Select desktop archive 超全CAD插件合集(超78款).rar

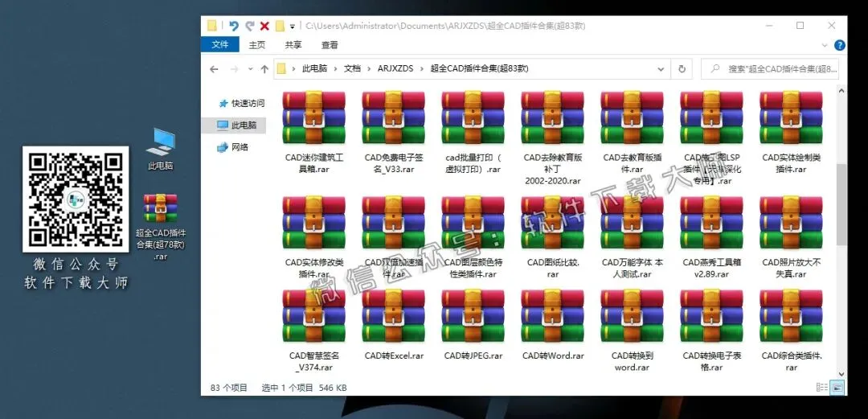pos(161,227)
